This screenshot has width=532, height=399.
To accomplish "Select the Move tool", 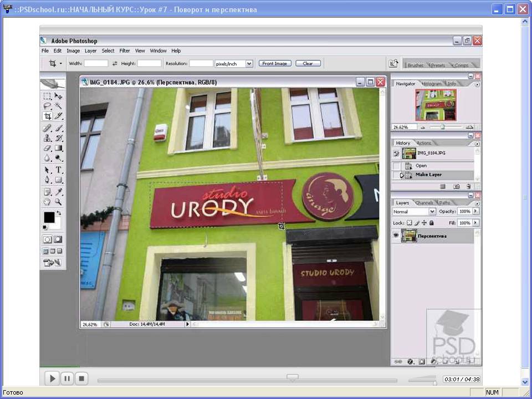I will pyautogui.click(x=58, y=96).
